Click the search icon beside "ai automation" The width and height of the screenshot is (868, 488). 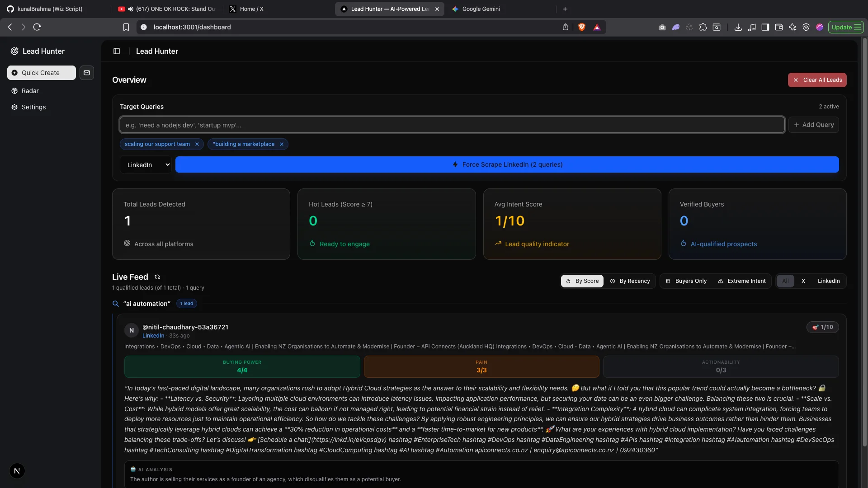116,304
